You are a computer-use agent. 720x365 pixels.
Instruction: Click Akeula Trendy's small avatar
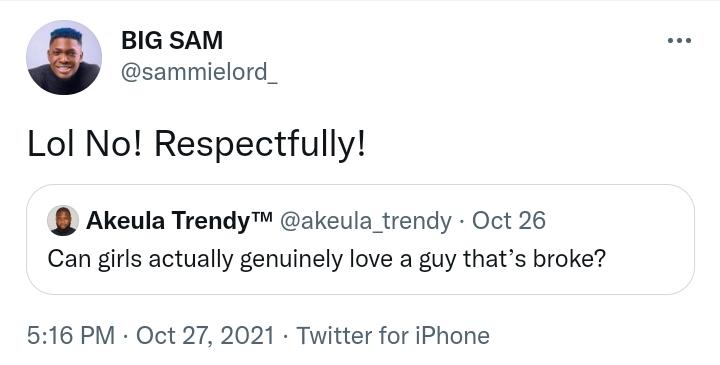tap(63, 221)
